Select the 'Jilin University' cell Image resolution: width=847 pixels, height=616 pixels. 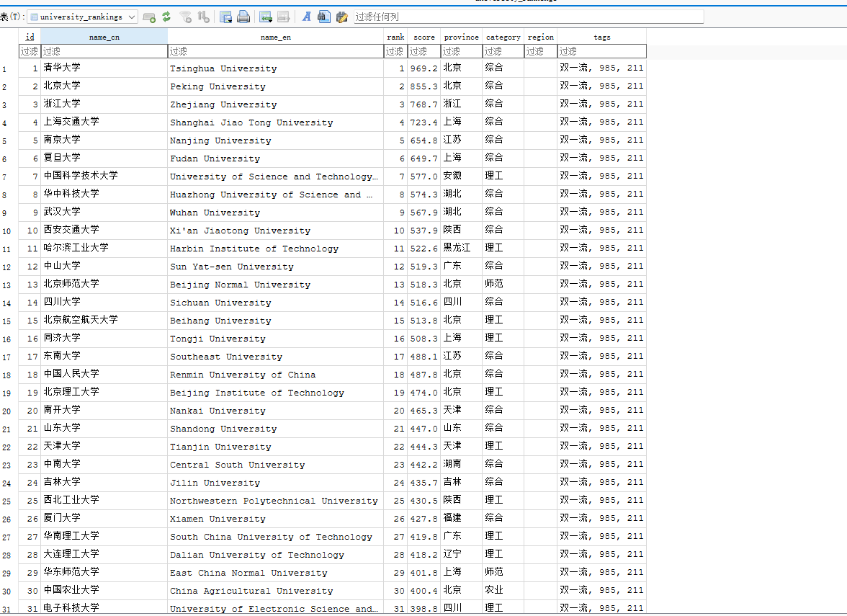[275, 483]
